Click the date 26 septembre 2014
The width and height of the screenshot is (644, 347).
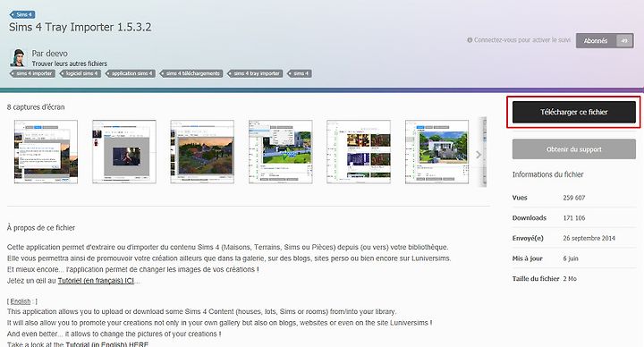(589, 238)
